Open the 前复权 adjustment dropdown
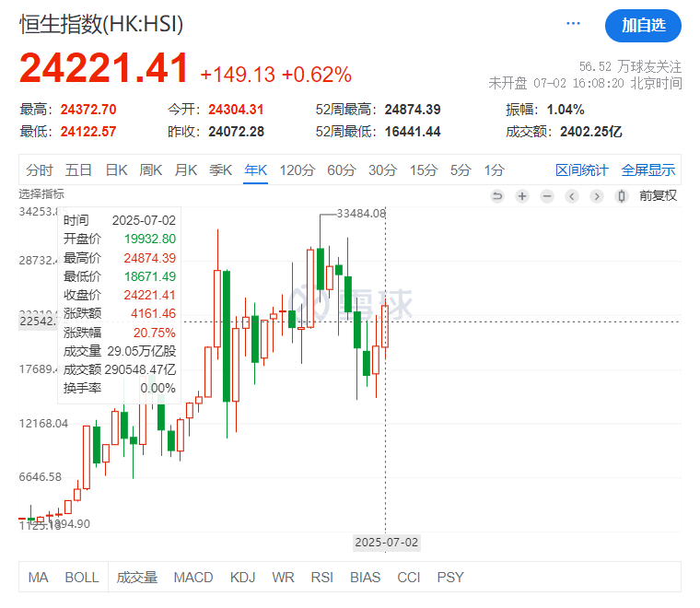Image resolution: width=700 pixels, height=608 pixels. (658, 195)
